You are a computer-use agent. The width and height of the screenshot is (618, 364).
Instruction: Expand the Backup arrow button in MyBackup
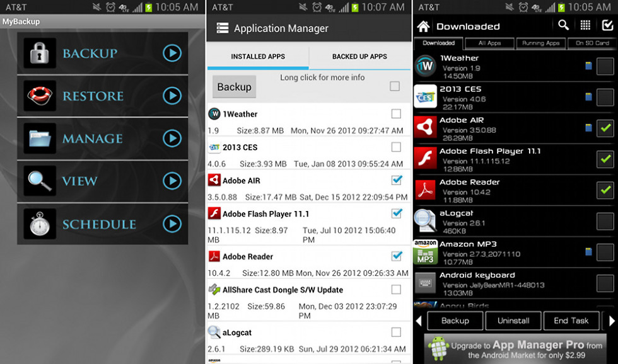(172, 53)
